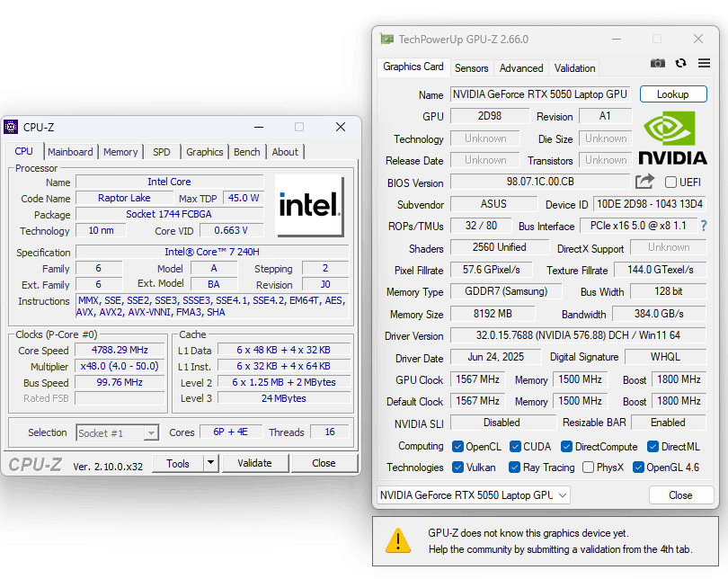The width and height of the screenshot is (728, 579).
Task: Click the Core Speed value 4788.29 MHz
Action: pyautogui.click(x=120, y=350)
